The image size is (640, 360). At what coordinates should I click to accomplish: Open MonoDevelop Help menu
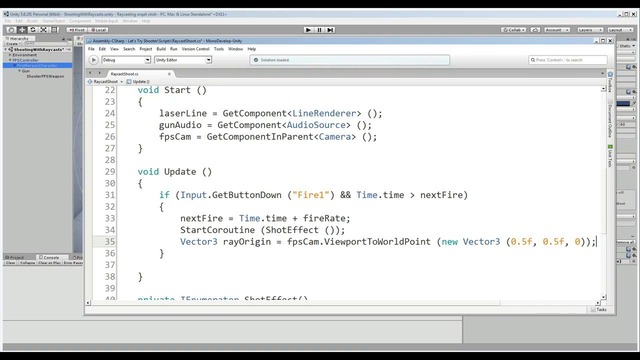(x=252, y=49)
